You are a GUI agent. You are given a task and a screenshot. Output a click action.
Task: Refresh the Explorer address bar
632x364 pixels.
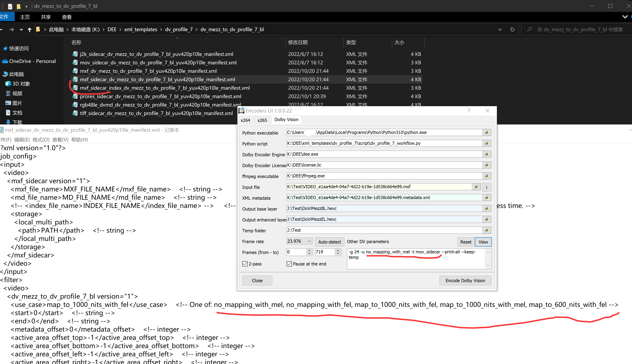(x=512, y=29)
